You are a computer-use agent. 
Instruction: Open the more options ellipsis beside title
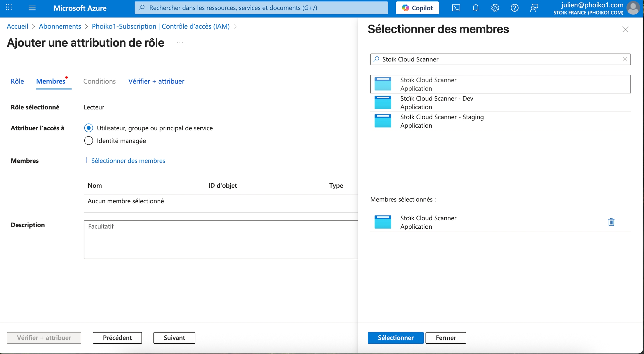(180, 43)
